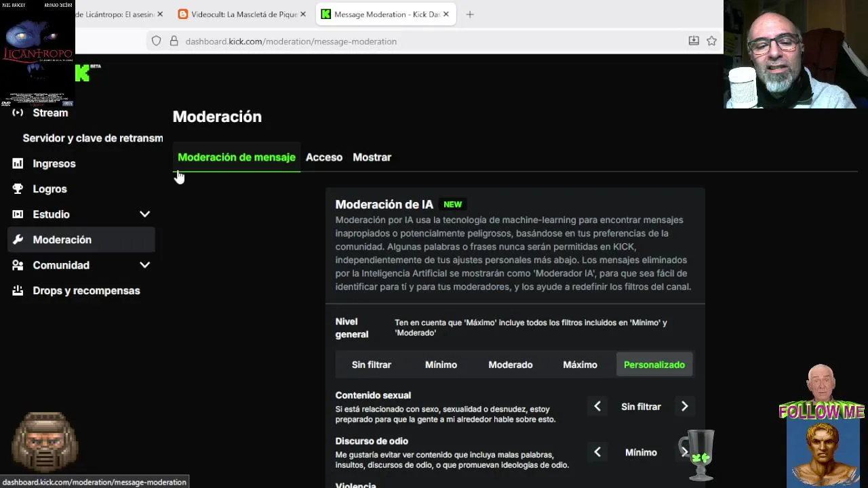
Task: Select the Mínimo general level
Action: pos(441,365)
